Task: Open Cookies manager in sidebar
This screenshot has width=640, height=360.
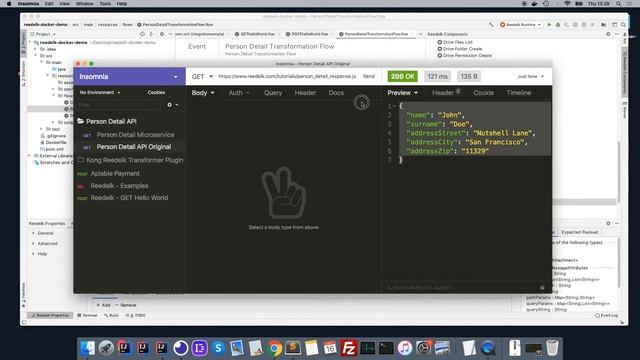Action: pyautogui.click(x=156, y=93)
